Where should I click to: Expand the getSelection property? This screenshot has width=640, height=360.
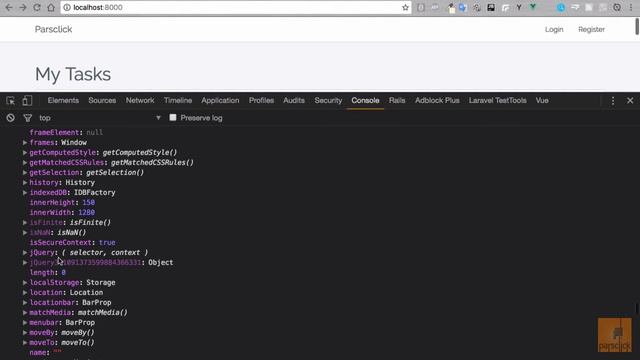25,172
